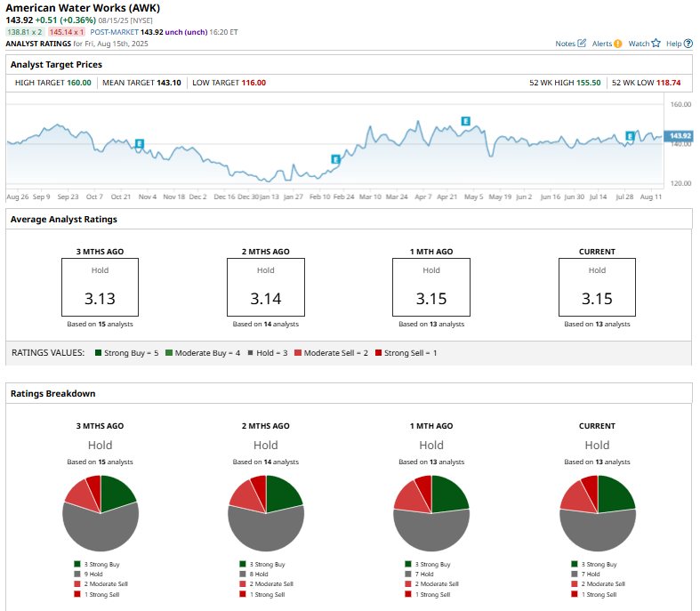Click the Alerts warning icon
This screenshot has width=700, height=611.
point(618,44)
